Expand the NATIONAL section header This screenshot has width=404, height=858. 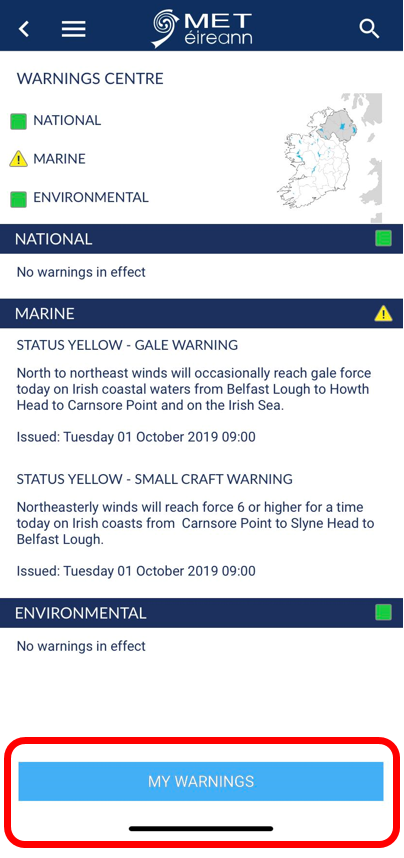pyautogui.click(x=201, y=239)
